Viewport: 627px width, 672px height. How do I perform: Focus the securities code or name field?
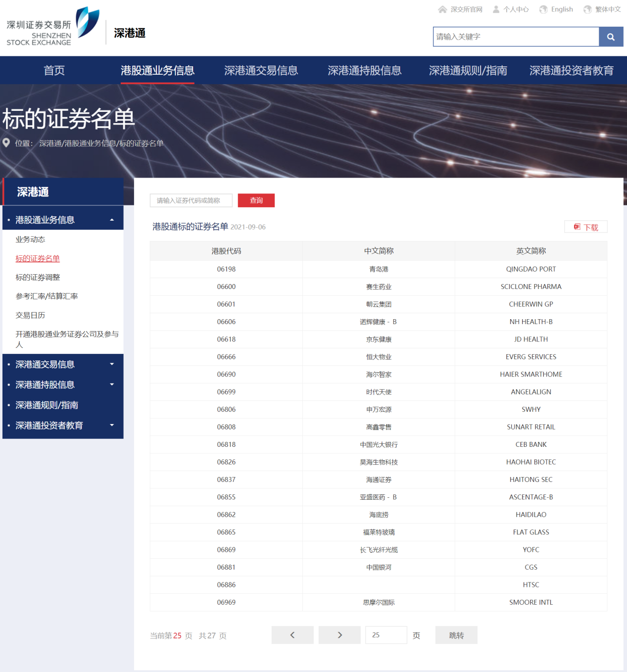click(191, 200)
